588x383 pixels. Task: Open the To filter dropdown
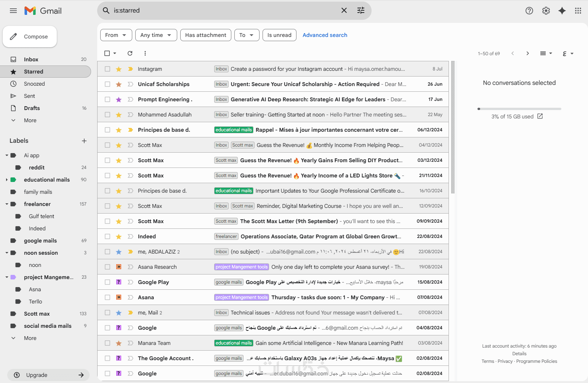(x=247, y=35)
